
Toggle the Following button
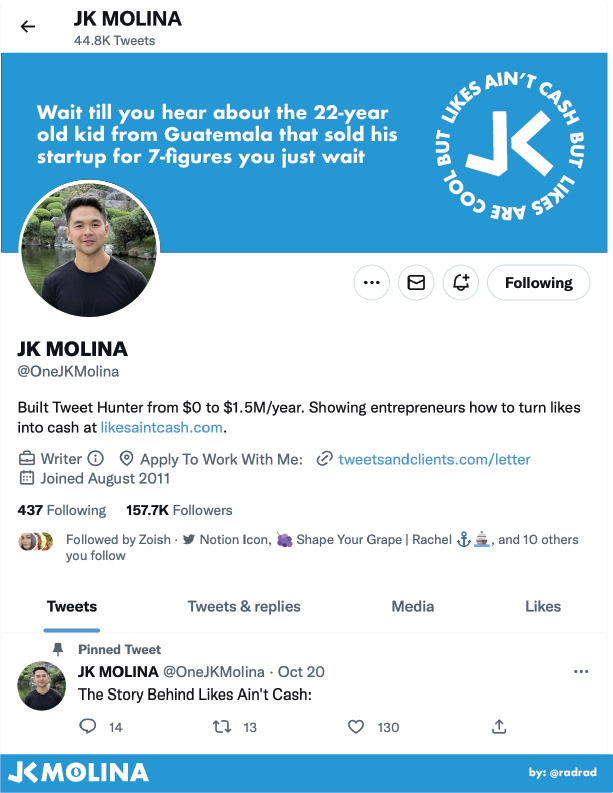[539, 282]
